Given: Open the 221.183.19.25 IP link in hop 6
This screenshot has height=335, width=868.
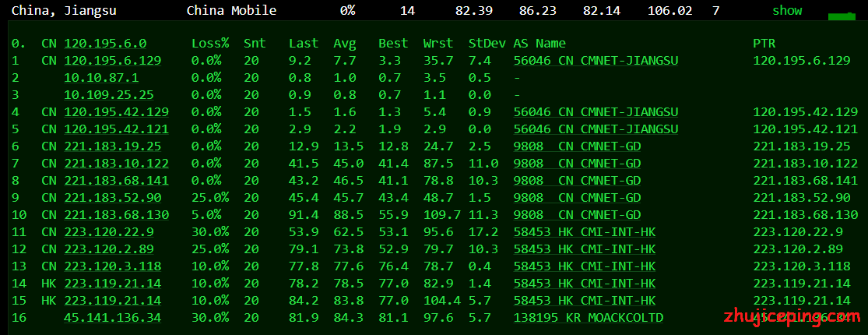Looking at the screenshot, I should pyautogui.click(x=112, y=146).
